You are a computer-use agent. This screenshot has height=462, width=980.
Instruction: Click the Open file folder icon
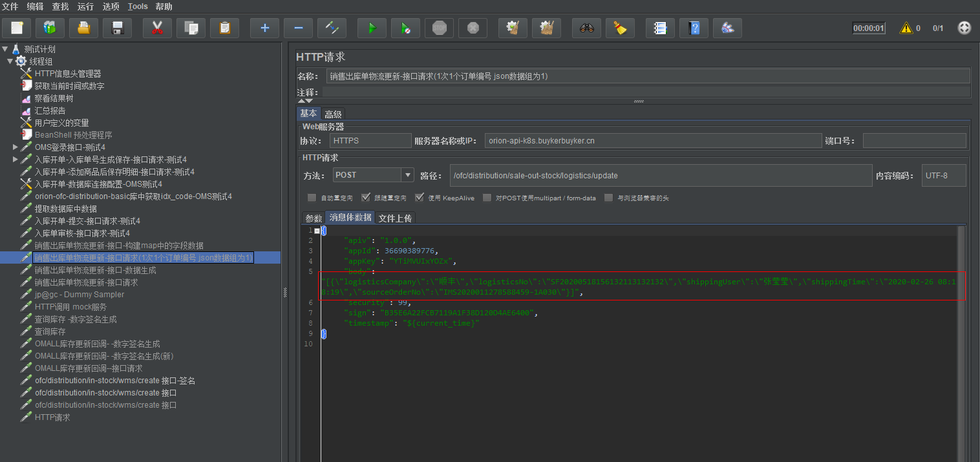pos(83,28)
